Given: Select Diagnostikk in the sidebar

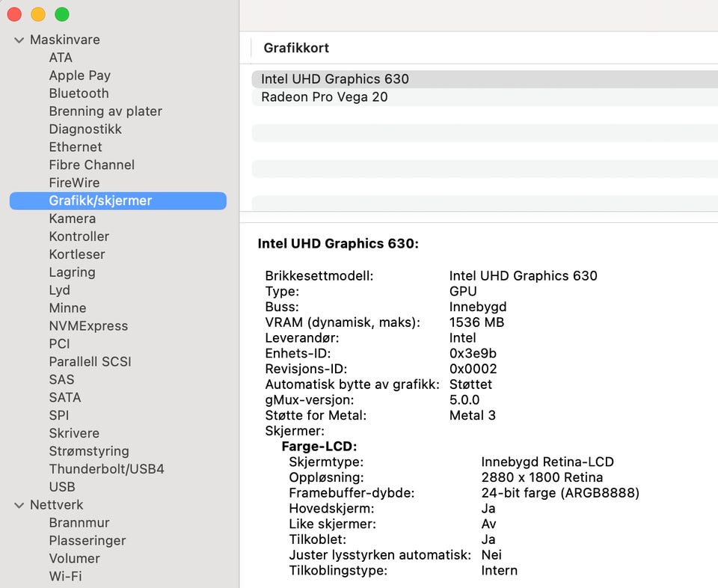Looking at the screenshot, I should (x=85, y=129).
